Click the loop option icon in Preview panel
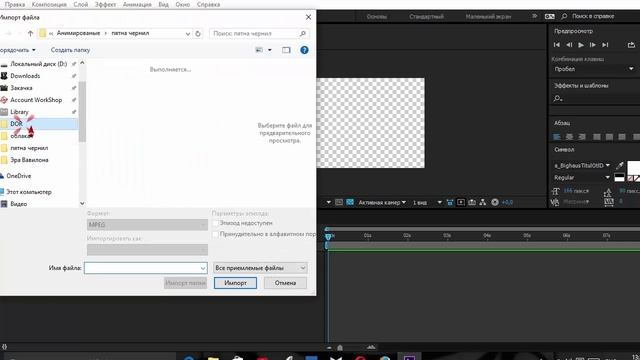The height and width of the screenshot is (360, 640). 631,45
